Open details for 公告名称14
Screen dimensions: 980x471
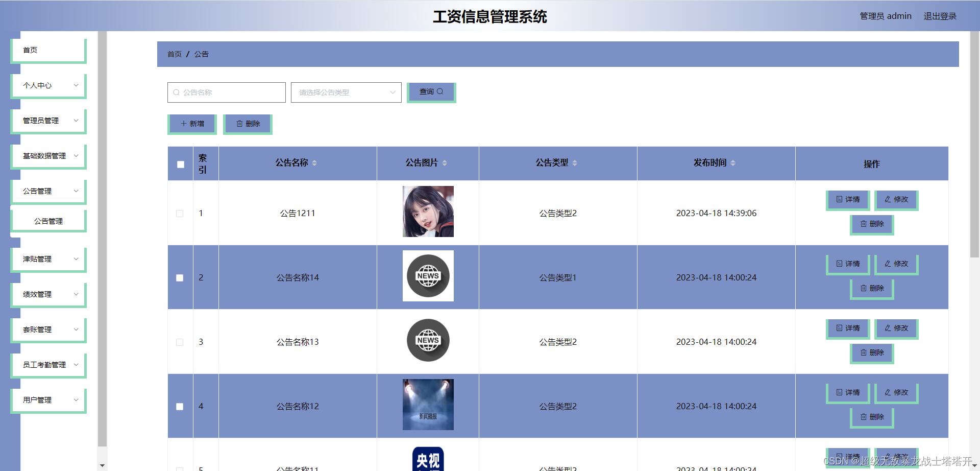click(848, 264)
